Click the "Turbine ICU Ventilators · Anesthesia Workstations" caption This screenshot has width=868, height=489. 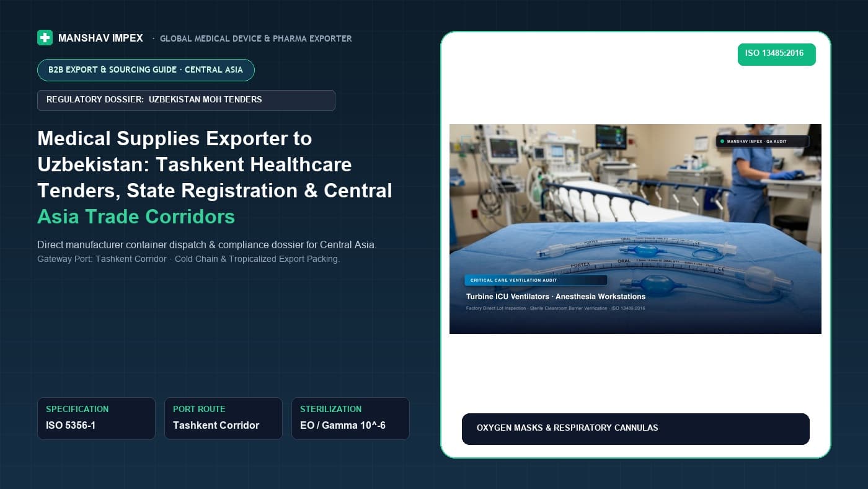556,297
